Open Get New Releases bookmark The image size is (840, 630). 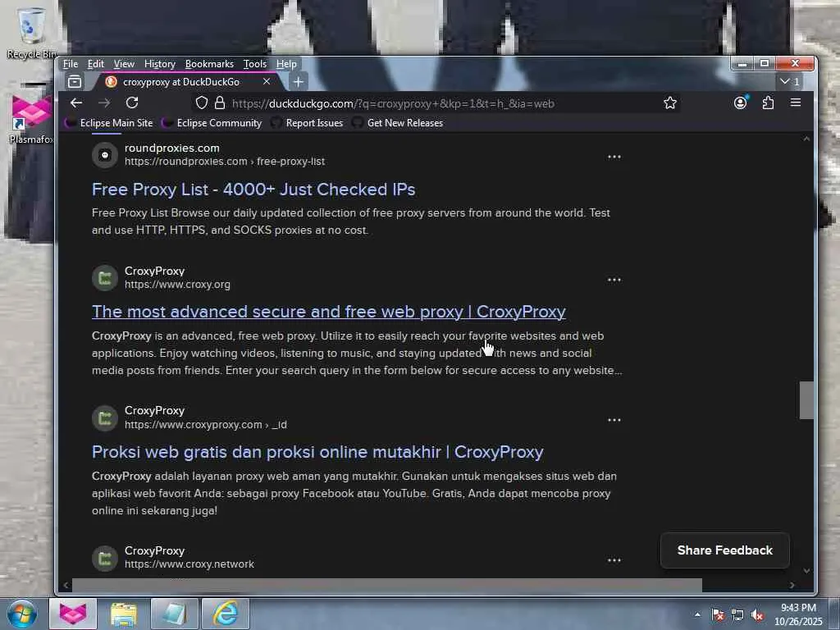click(398, 123)
